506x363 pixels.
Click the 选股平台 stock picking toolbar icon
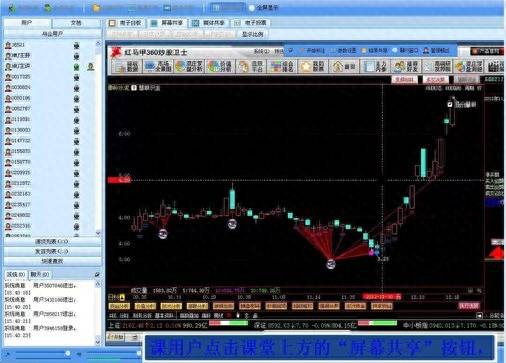click(251, 66)
